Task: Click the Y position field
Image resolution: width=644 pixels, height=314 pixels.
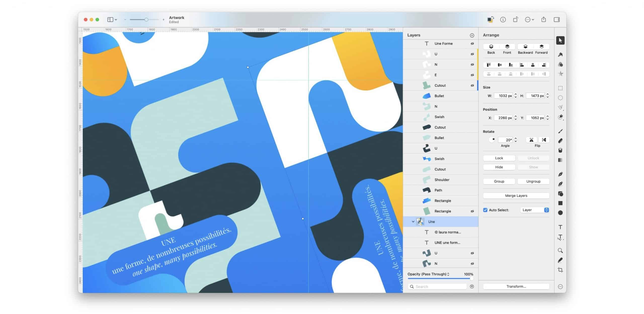Action: [x=536, y=118]
